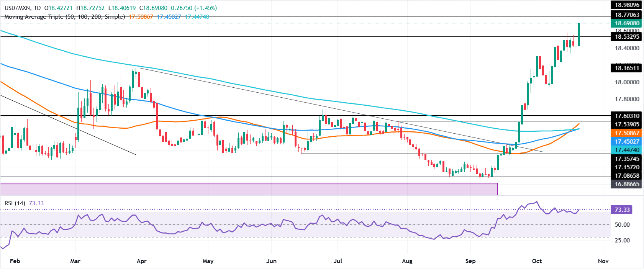Click the RSI 25.00 axis label

pos(622,241)
